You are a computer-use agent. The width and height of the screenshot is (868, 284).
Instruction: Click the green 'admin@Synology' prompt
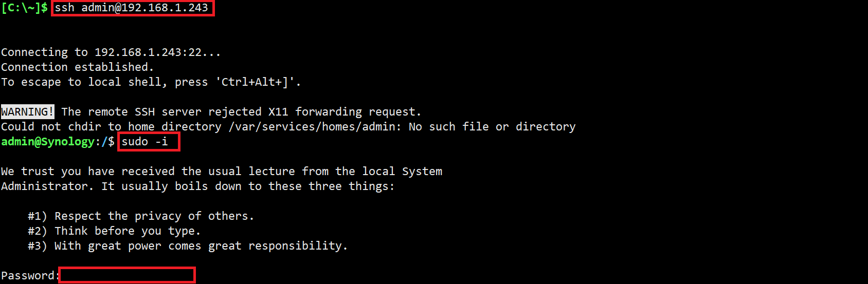tap(48, 142)
